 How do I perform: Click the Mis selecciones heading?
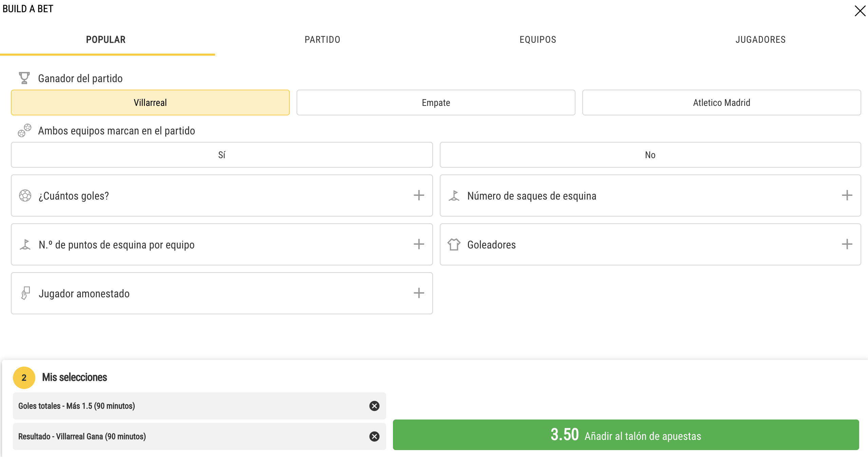[x=74, y=377]
